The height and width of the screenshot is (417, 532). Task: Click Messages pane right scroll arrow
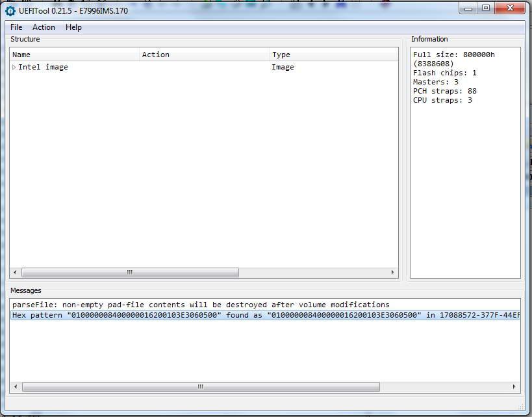[514, 386]
